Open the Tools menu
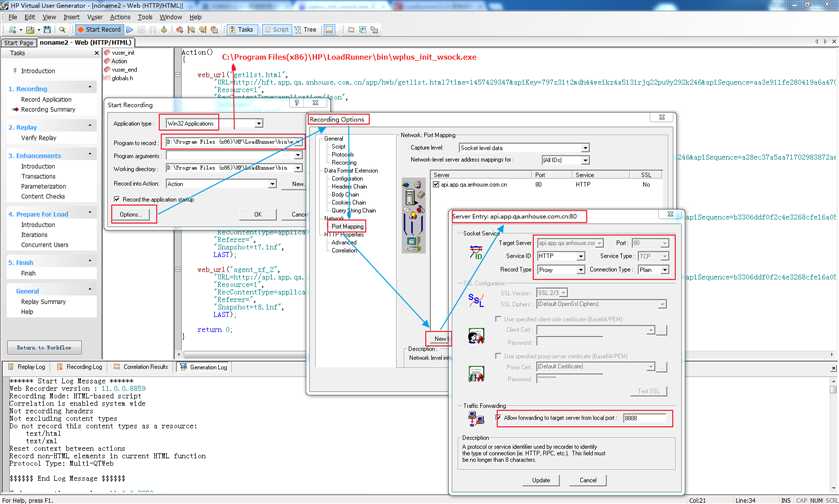Viewport: 839px width, 504px height. (x=145, y=17)
